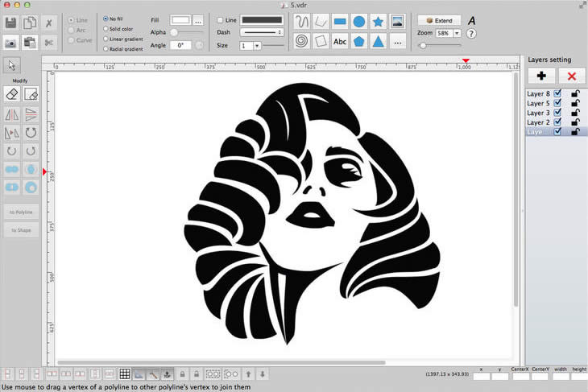Select the Solid color radio button
Screen dimensions: 588x392
coord(106,28)
